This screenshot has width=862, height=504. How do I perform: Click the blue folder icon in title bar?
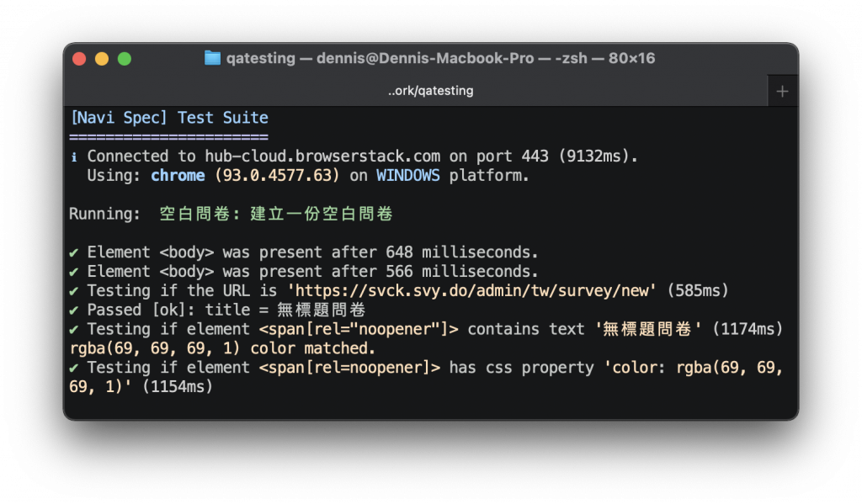[212, 58]
